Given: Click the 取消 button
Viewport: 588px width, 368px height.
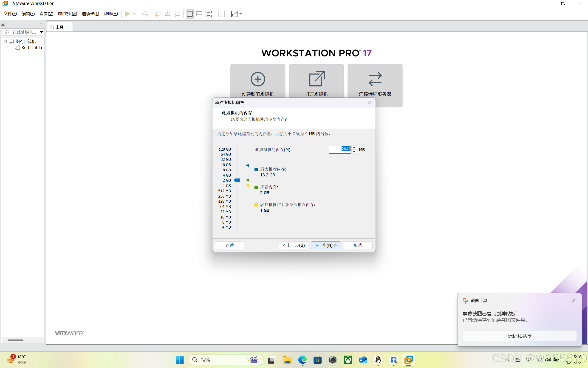Looking at the screenshot, I should [x=358, y=245].
